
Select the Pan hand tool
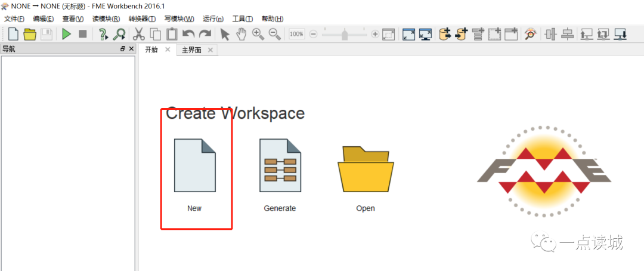(241, 34)
